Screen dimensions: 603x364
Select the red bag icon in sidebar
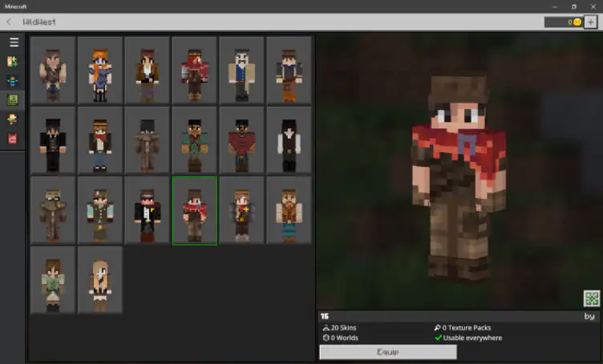coord(13,139)
